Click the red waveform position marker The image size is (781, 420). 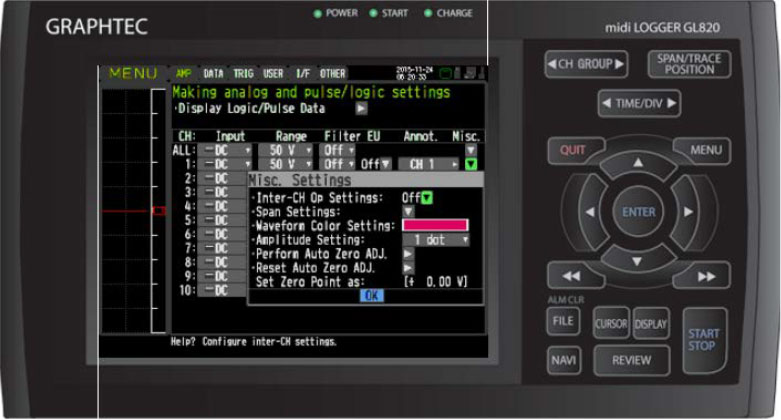click(158, 211)
